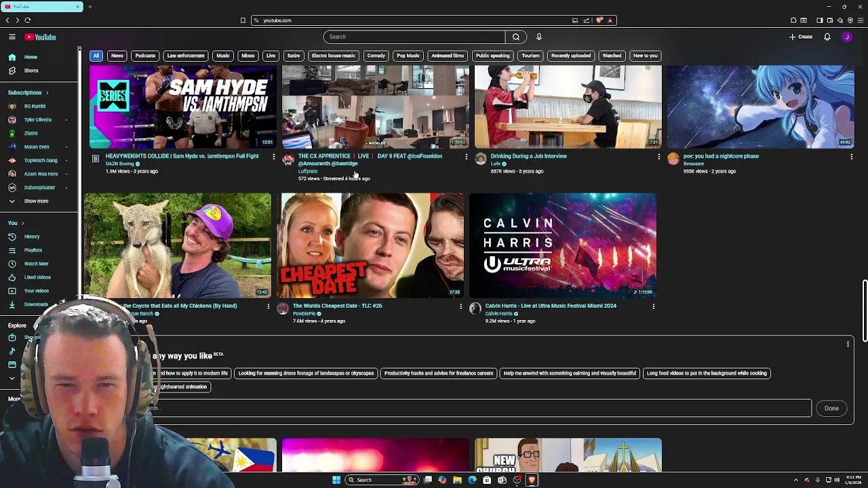Open options for THE CX APPRENTICE video
Viewport: 868px width, 488px height.
[x=466, y=157]
